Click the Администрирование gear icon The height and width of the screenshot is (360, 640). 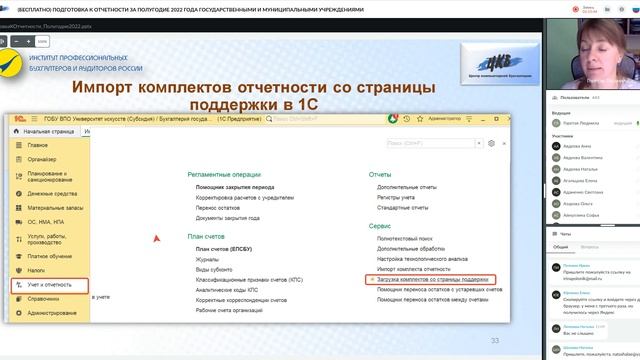pos(19,313)
